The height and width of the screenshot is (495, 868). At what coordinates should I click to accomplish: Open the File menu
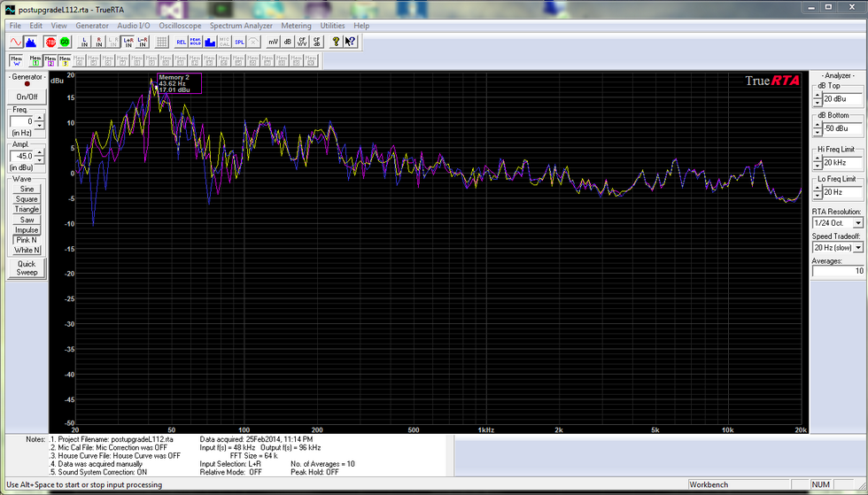[x=15, y=26]
